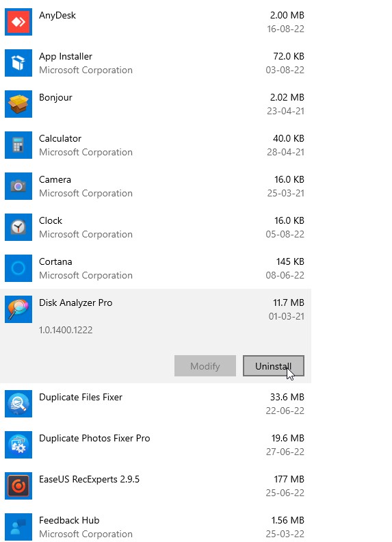This screenshot has width=392, height=542.
Task: Click Calculator's 40.0 KB size
Action: [289, 139]
